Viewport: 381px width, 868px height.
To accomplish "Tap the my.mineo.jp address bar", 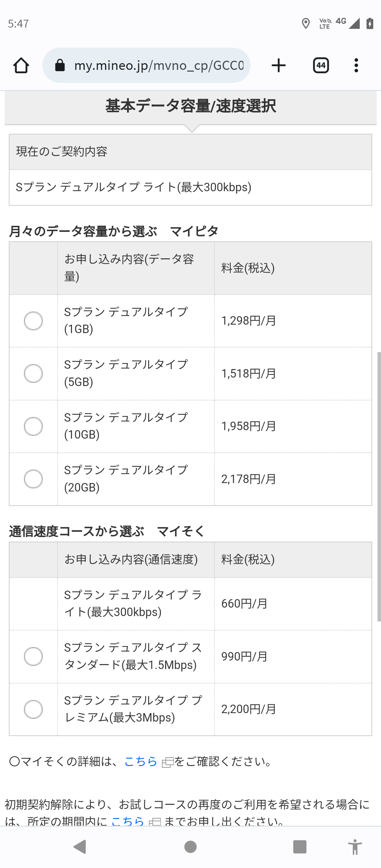I will click(159, 66).
